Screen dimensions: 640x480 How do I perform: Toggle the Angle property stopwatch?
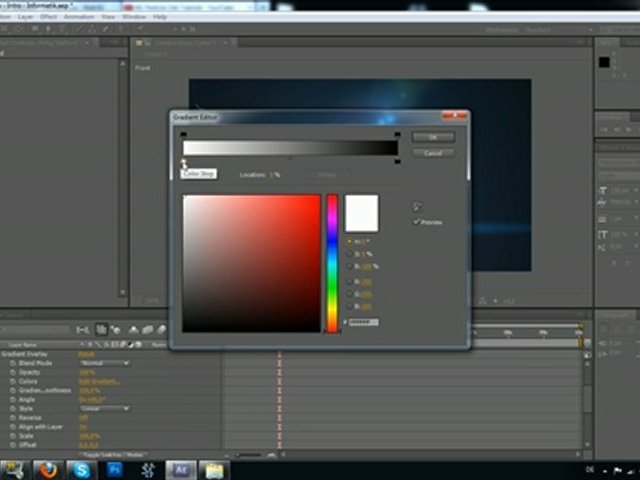pyautogui.click(x=10, y=399)
